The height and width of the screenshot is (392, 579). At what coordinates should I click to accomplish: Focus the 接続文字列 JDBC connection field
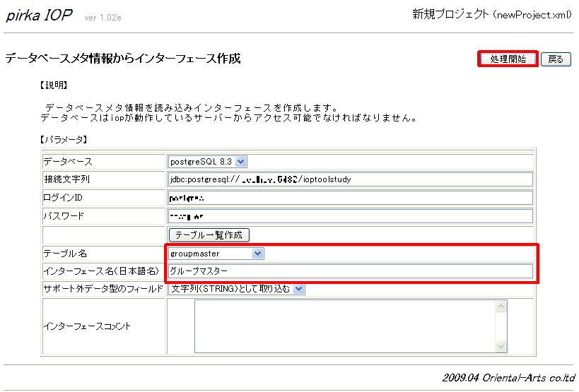[350, 179]
